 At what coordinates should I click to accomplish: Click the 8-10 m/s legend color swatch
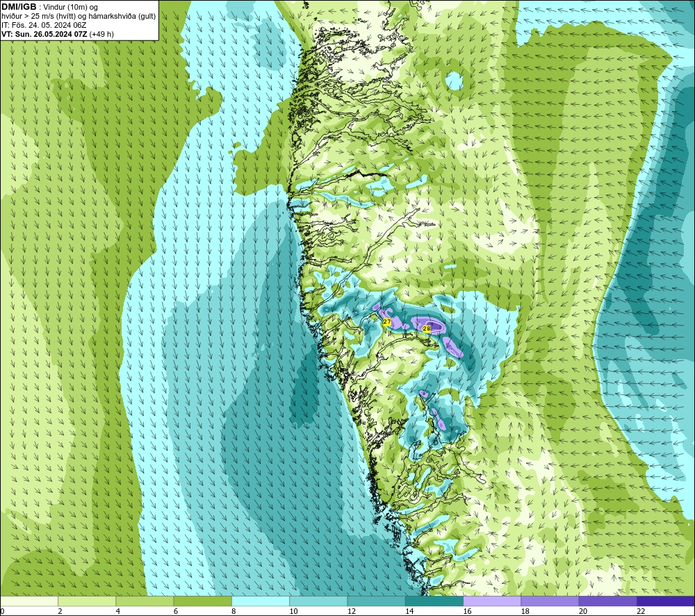pyautogui.click(x=261, y=601)
